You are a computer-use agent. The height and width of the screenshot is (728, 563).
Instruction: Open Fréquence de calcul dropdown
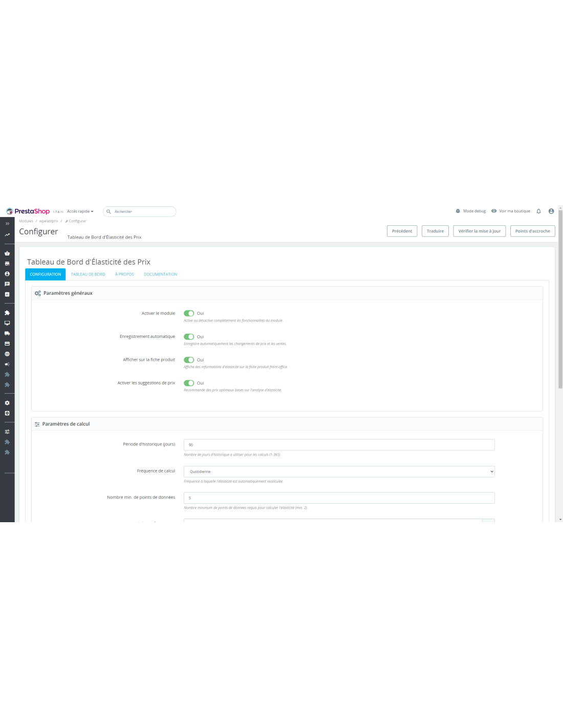(x=339, y=472)
